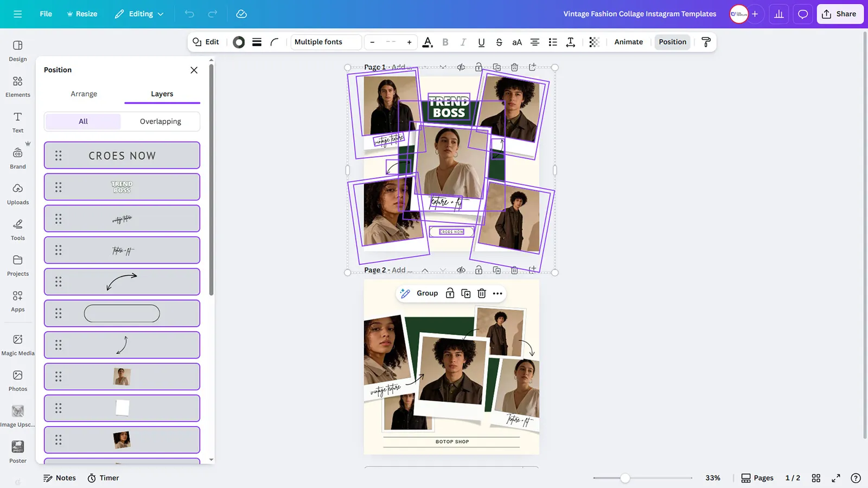Toggle underline text formatting

(x=481, y=42)
